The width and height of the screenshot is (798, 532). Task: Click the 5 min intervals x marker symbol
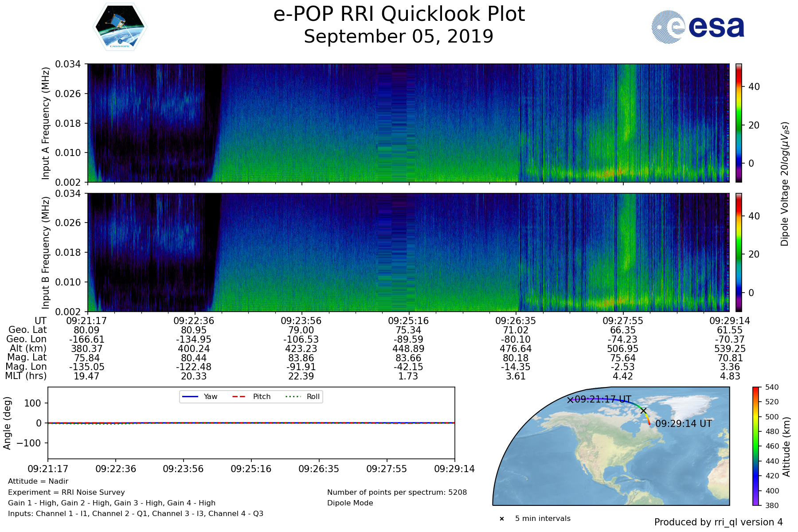(502, 519)
